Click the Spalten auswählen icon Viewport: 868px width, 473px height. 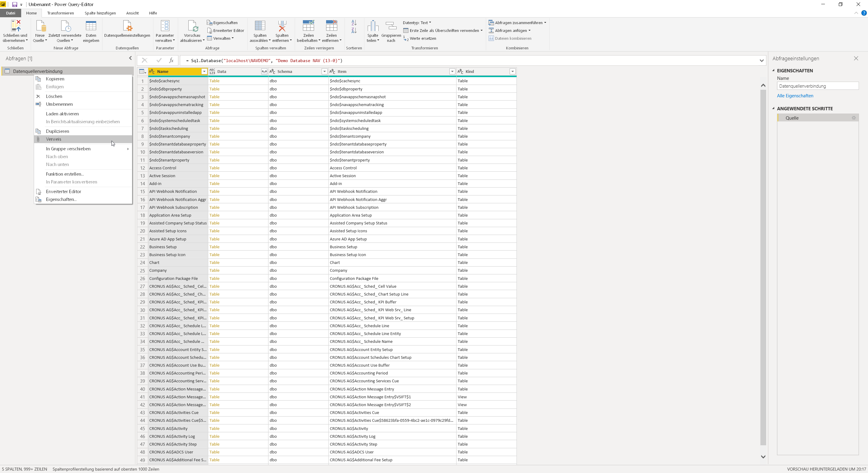tap(260, 26)
